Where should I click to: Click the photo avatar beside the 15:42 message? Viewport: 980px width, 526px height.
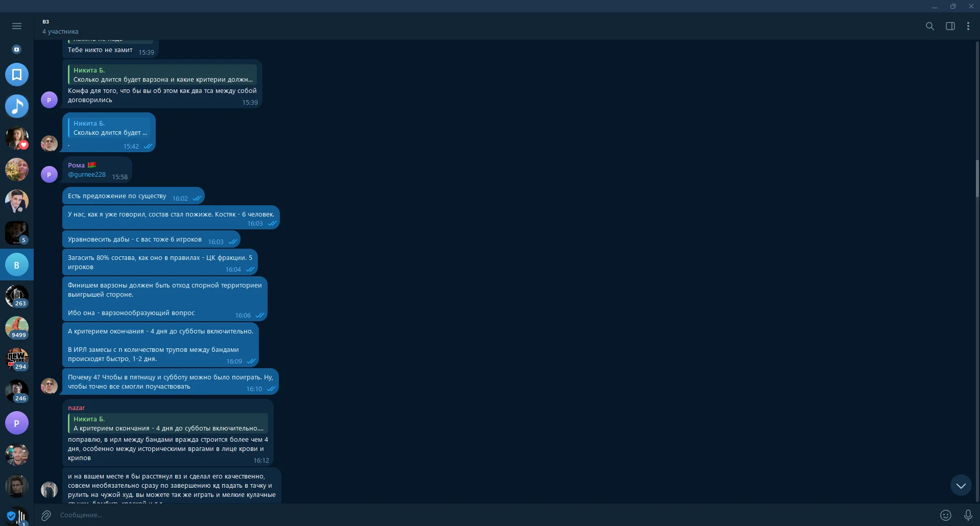point(49,144)
